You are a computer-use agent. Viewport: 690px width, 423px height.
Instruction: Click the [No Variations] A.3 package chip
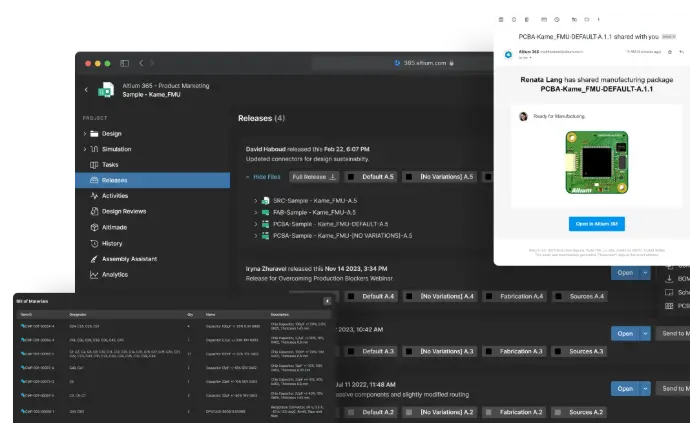tap(439, 352)
